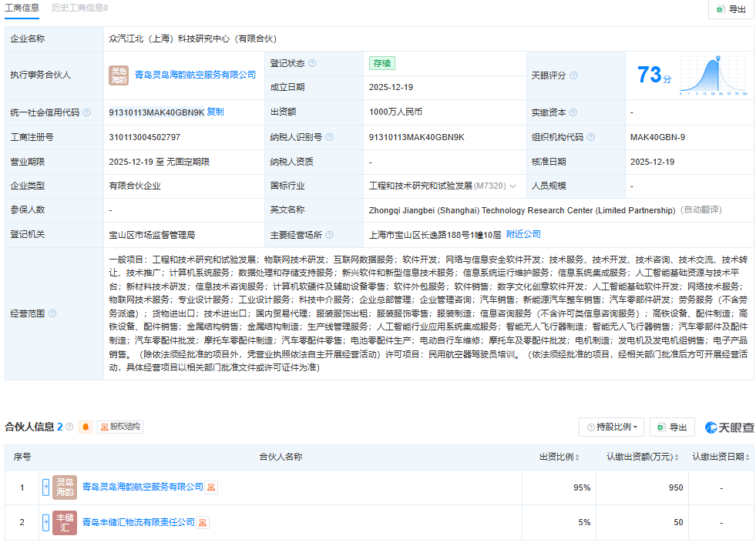Open the 附近公司 link
This screenshot has height=546, width=756.
click(523, 234)
